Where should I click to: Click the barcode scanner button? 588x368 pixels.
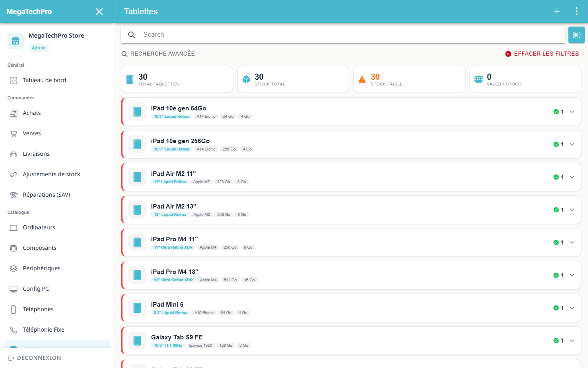pyautogui.click(x=577, y=35)
